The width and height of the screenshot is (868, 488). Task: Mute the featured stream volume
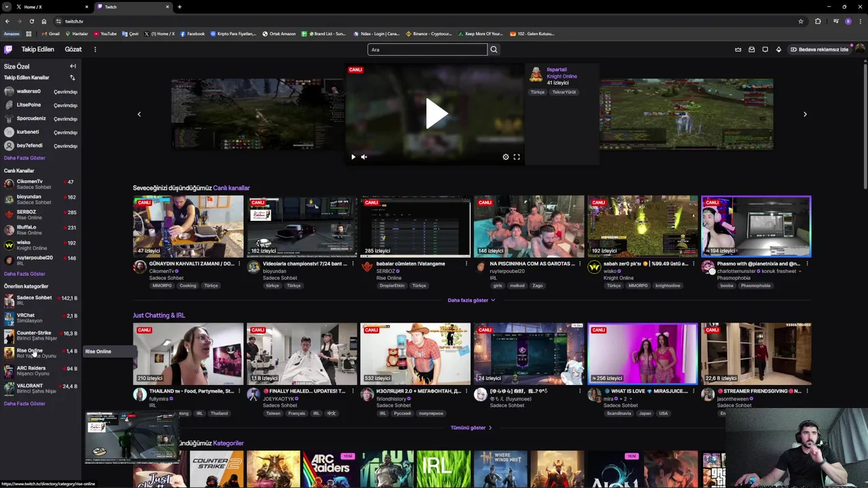click(364, 157)
